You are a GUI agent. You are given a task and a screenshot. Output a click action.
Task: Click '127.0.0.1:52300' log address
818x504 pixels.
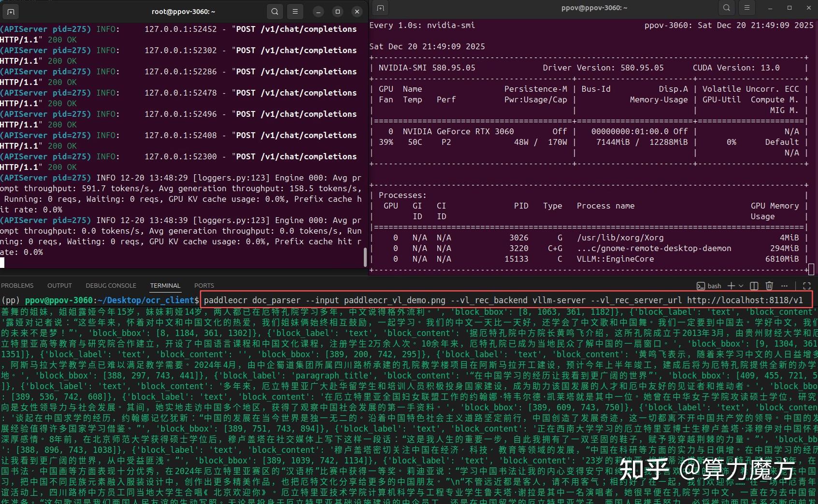pos(181,156)
